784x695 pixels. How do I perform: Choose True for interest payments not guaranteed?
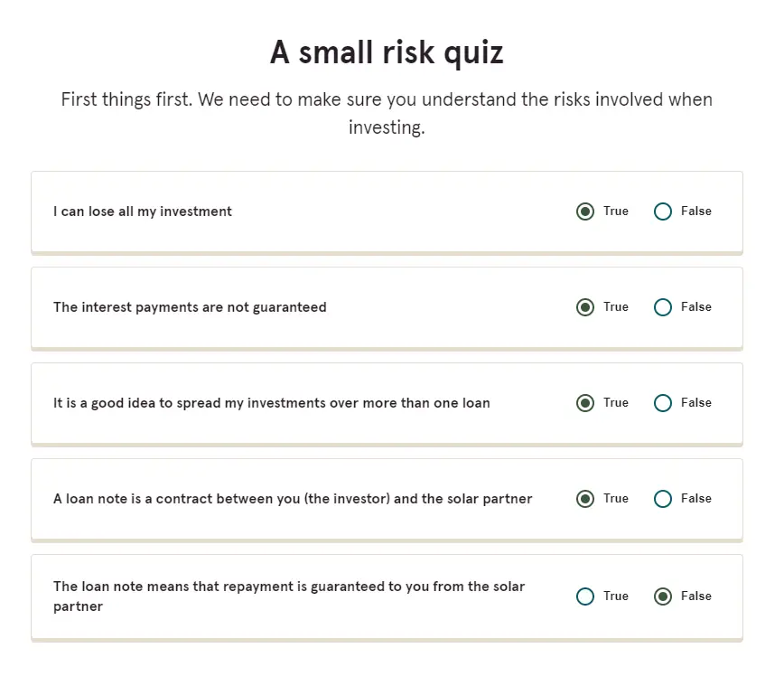pos(585,307)
